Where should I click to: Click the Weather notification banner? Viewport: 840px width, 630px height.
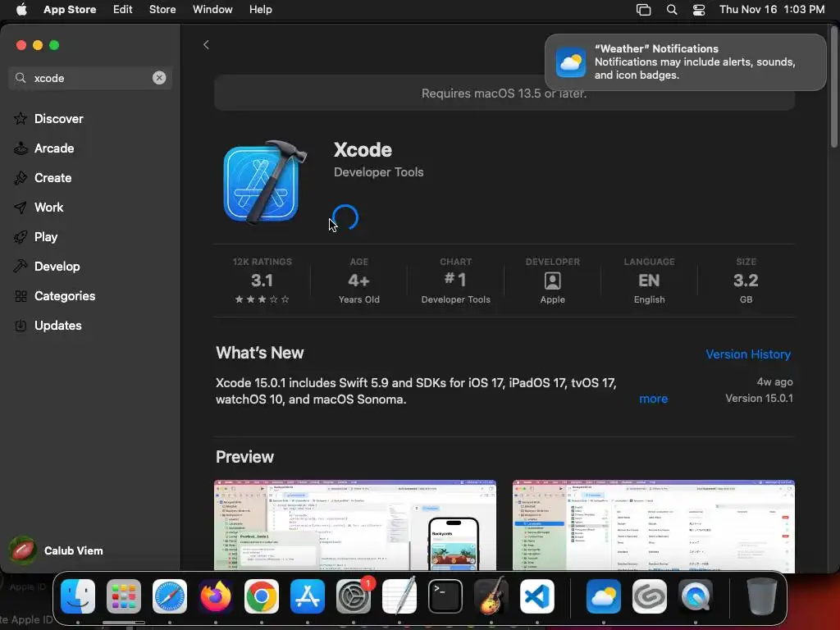tap(685, 62)
